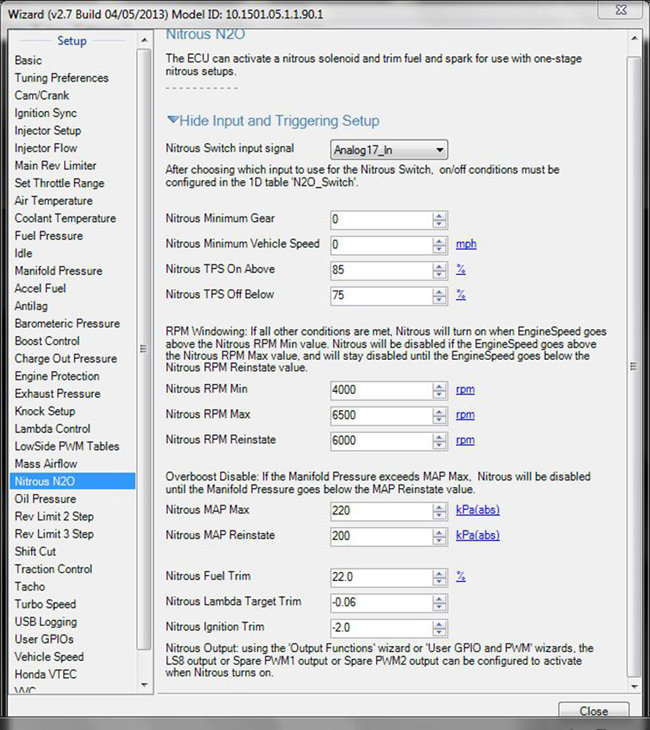Open Vehicle Speed page
Screen dimensions: 650x730
(x=49, y=657)
